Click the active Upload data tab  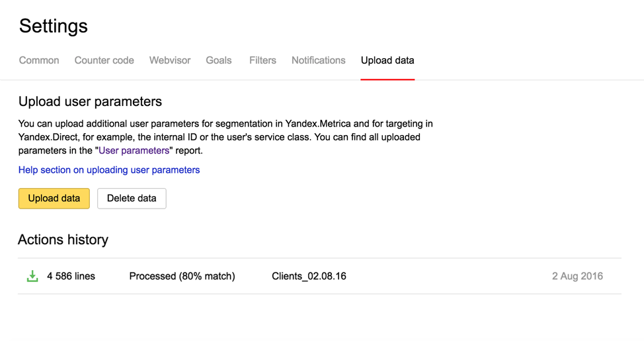pos(387,60)
